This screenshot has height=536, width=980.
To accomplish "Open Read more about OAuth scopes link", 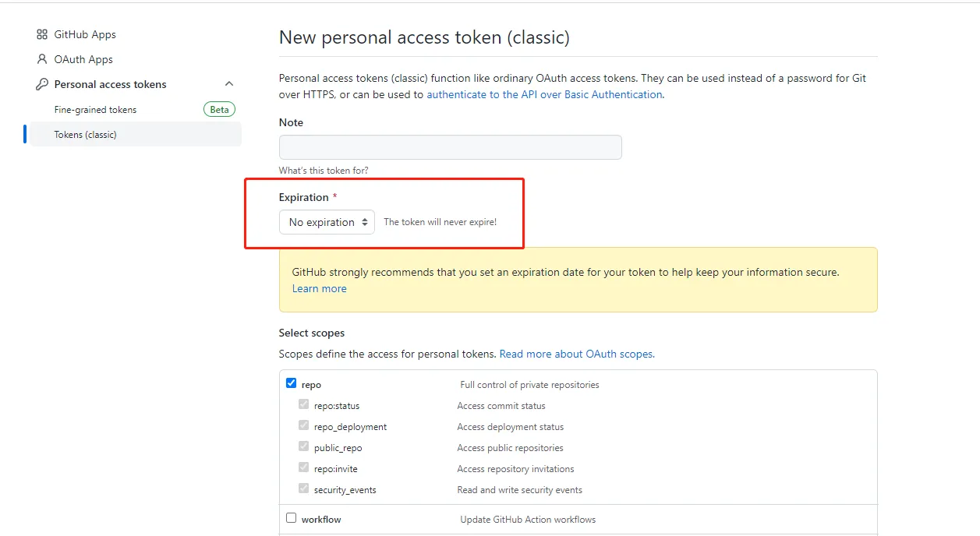I will 577,354.
